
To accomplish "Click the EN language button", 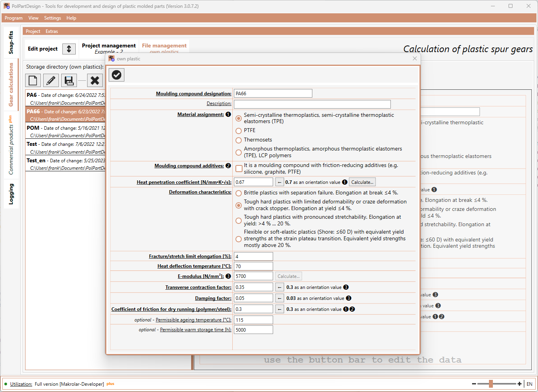I will [529, 384].
